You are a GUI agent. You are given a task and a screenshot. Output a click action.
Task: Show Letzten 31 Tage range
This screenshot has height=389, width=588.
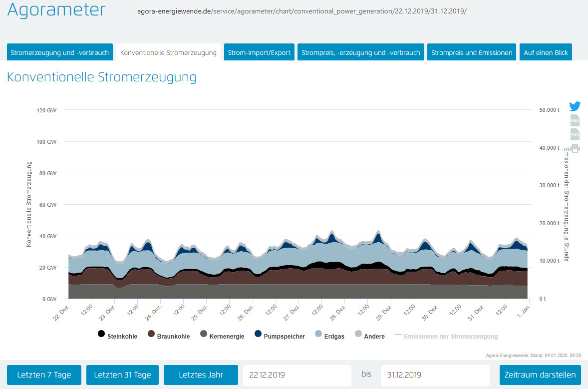point(122,375)
